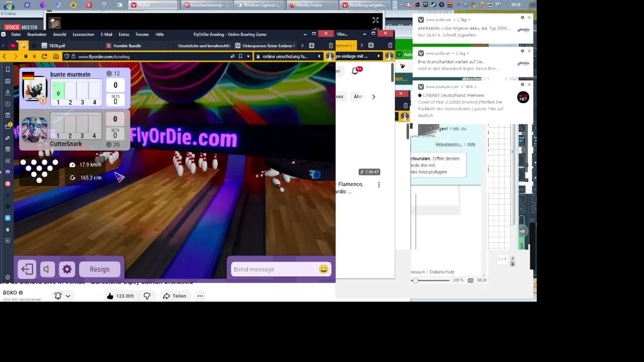Screen dimensions: 644x362
Task: Open Mastodon web panel in sidebar
Action: pyautogui.click(x=8, y=172)
